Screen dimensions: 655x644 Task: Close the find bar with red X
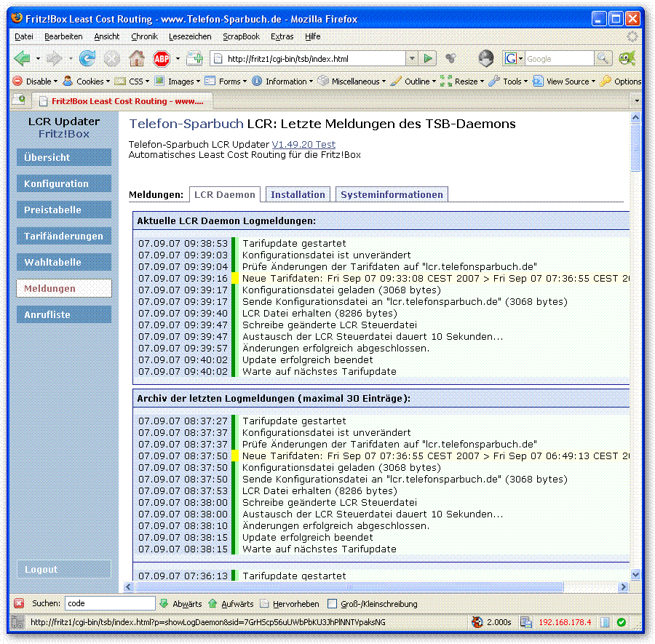19,603
